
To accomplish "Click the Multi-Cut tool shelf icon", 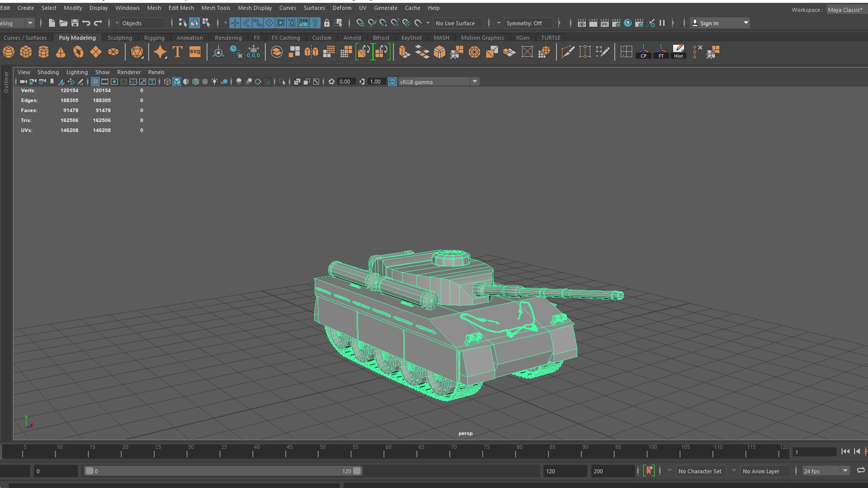I will [567, 52].
